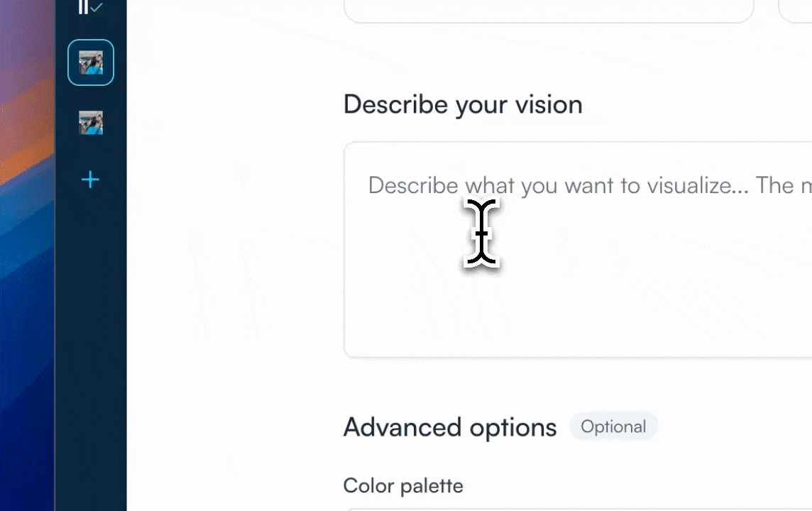Click the checkmark logo icon atop the sidebar
The width and height of the screenshot is (812, 511).
(x=90, y=8)
